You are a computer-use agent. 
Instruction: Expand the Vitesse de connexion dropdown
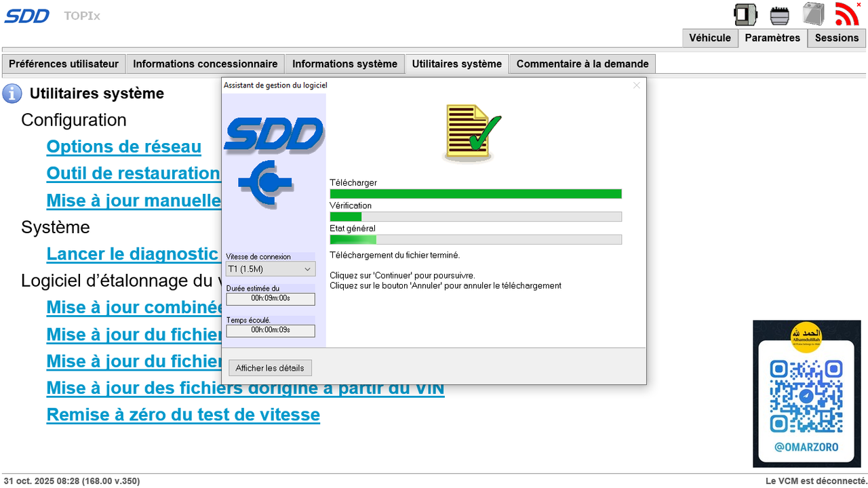271,269
